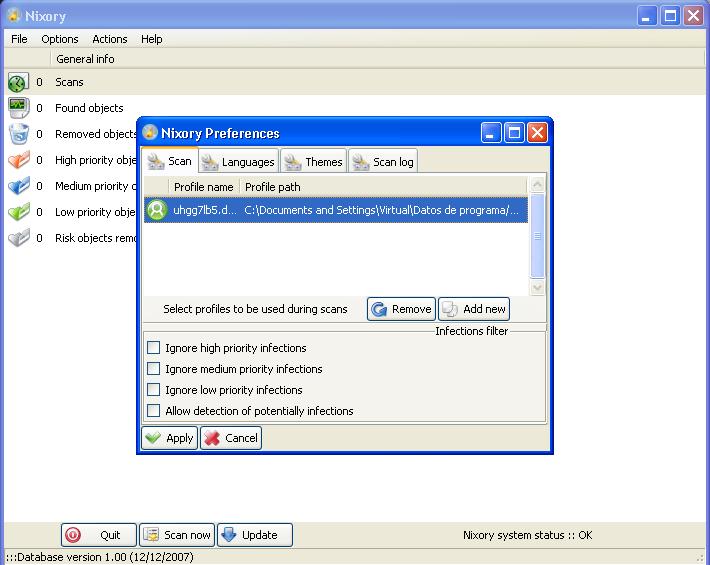Click the Update button
710x565 pixels.
[x=255, y=535]
